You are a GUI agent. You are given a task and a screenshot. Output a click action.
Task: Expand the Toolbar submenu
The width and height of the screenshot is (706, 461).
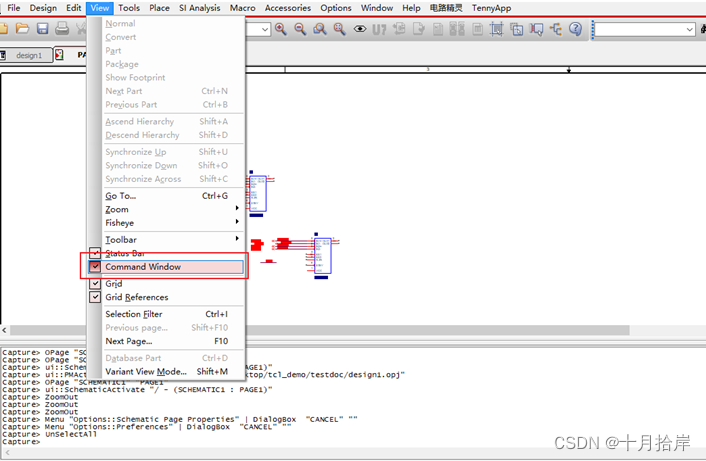pyautogui.click(x=173, y=240)
